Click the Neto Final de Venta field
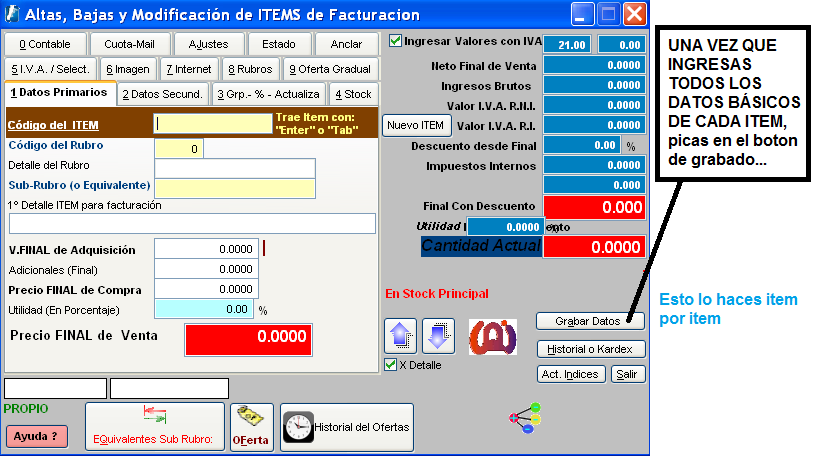This screenshot has width=816, height=456. pos(594,65)
